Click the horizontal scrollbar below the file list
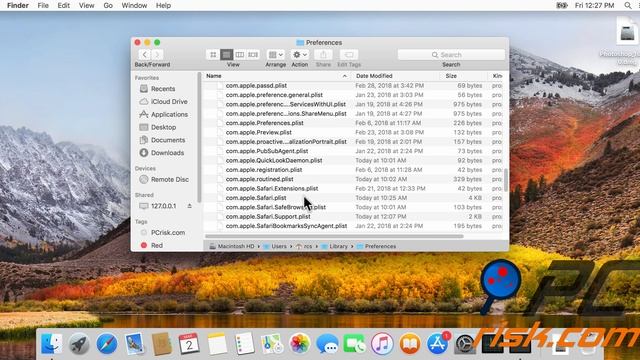The width and height of the screenshot is (640, 360). [x=334, y=236]
